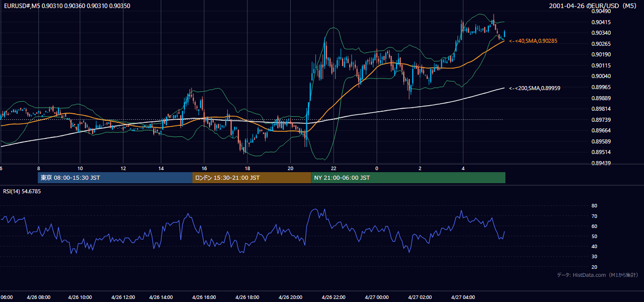
Task: Click the 4/26 16:00 bottom time label
Action: point(204,297)
